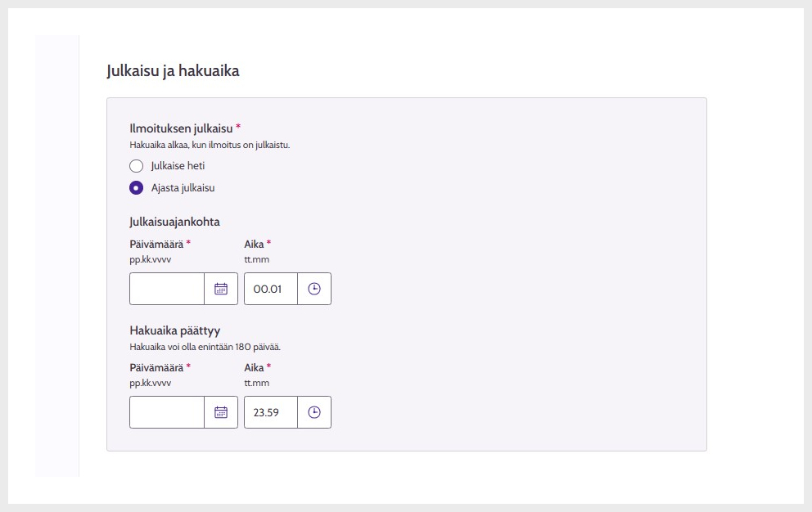Viewport: 812px width, 512px height.
Task: Click the "Julkaisuajankohta" subheading
Action: (174, 222)
